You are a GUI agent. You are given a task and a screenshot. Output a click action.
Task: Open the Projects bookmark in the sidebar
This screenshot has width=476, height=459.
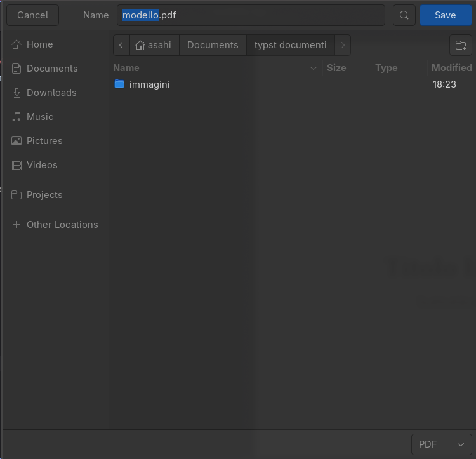56,195
